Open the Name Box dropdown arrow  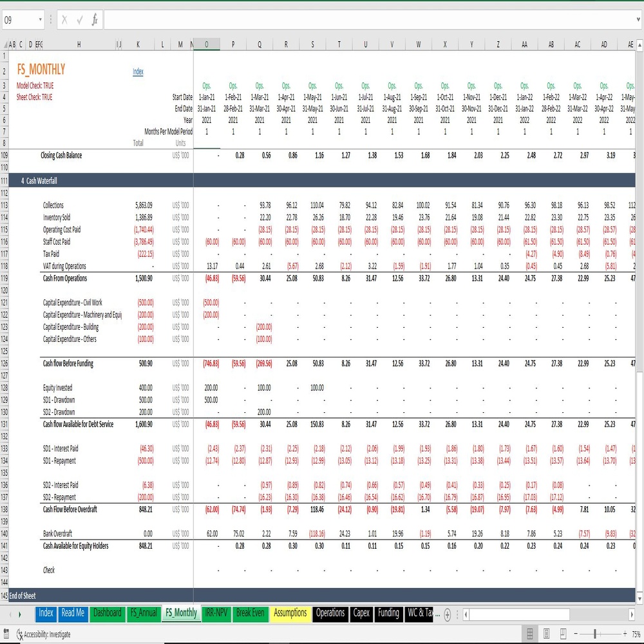pos(40,20)
